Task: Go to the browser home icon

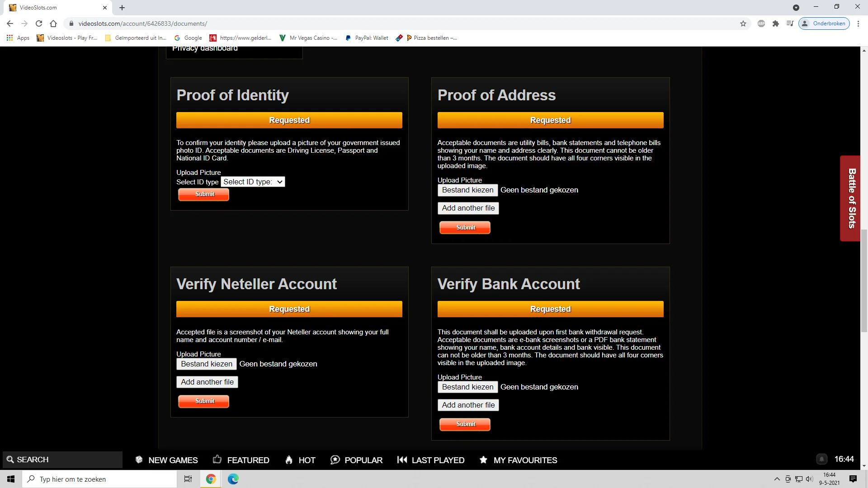Action: (53, 23)
